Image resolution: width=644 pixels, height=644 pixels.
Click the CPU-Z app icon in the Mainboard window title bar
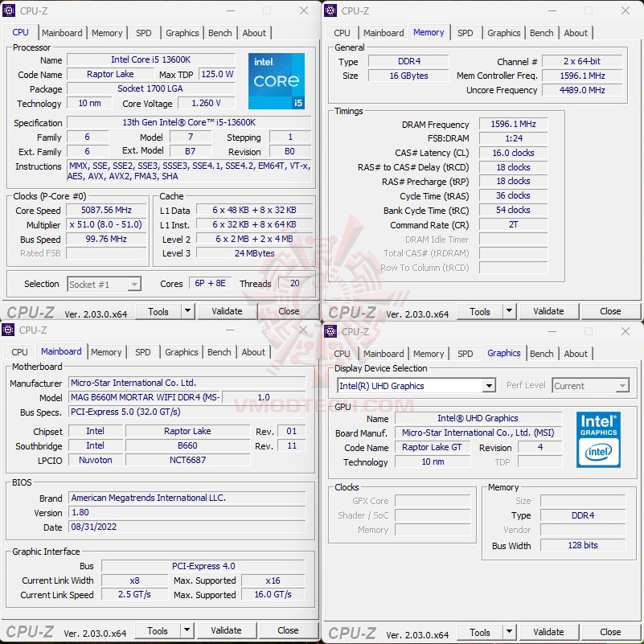tap(8, 330)
